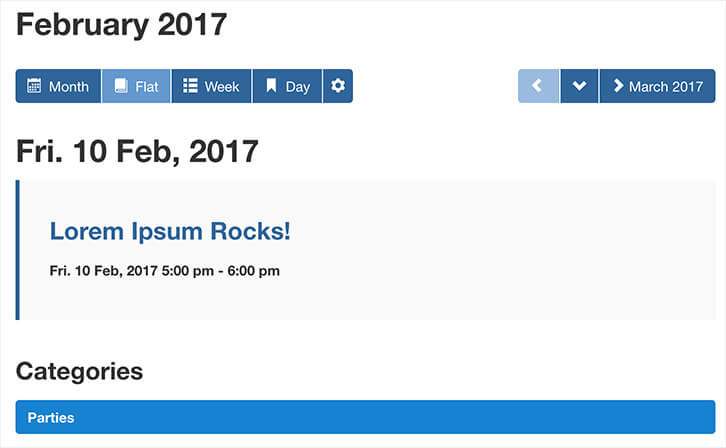The width and height of the screenshot is (726, 448).
Task: Go to previous month with left arrow
Action: pos(538,86)
